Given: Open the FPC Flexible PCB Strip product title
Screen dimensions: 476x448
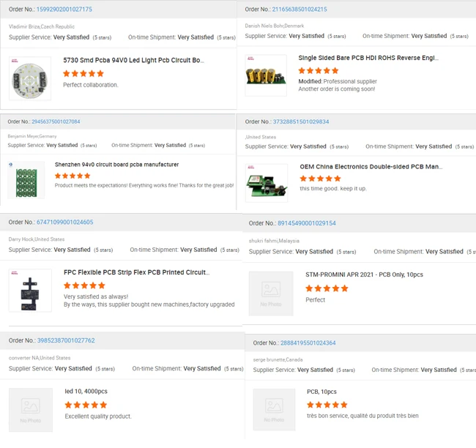Looking at the screenshot, I should pos(136,272).
